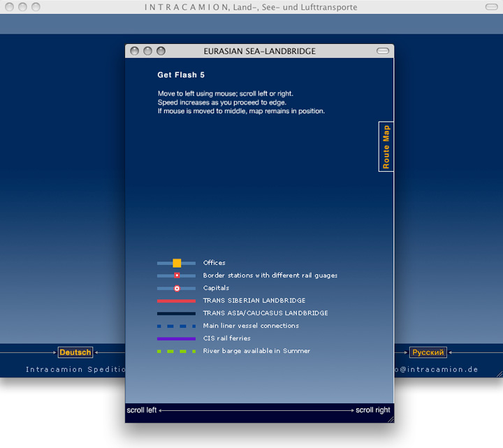
Task: Click the Get Flash 5 heading
Action: tap(181, 75)
